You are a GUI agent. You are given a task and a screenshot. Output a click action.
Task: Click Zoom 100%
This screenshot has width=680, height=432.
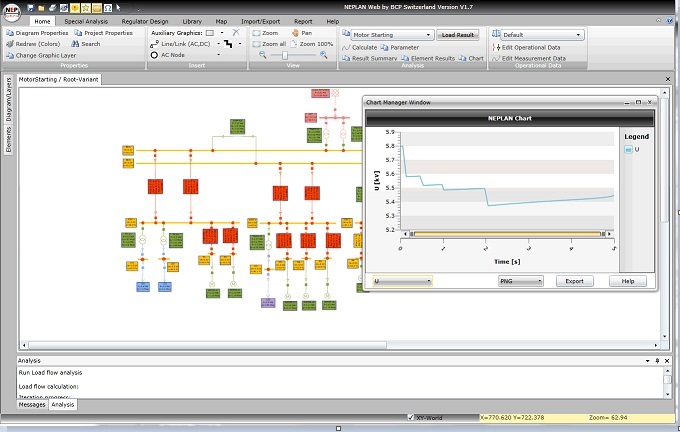pyautogui.click(x=312, y=44)
